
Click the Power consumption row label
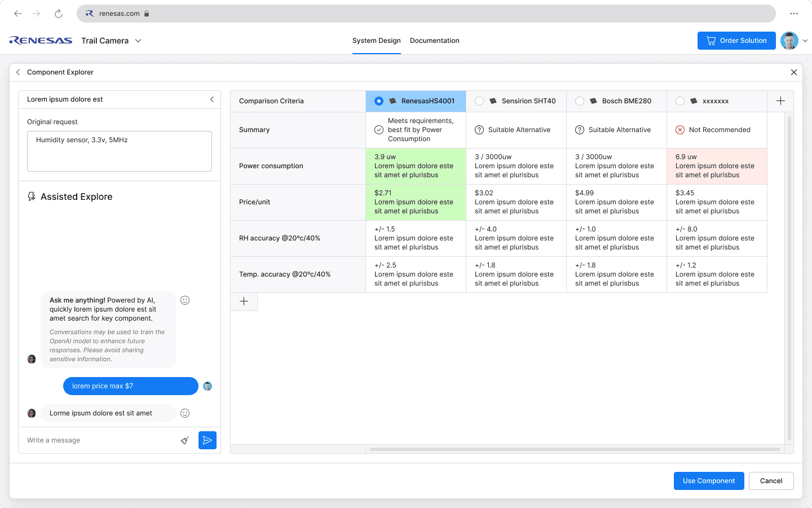coord(271,166)
